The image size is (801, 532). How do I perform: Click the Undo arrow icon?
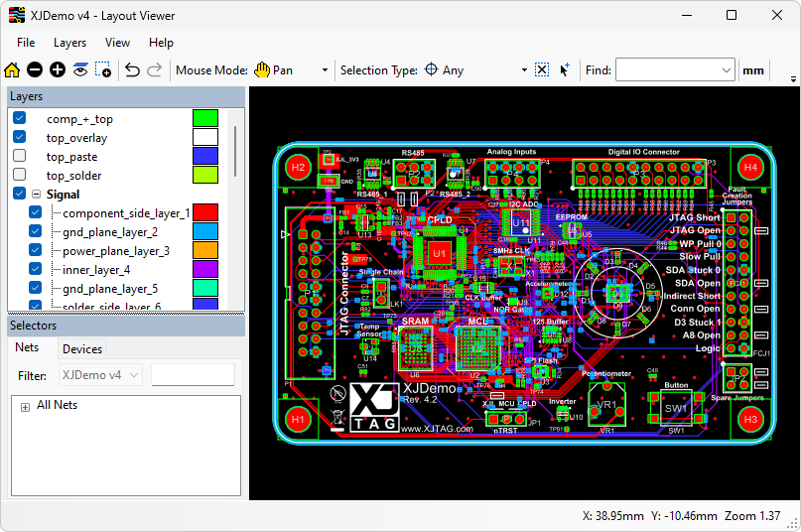pyautogui.click(x=132, y=70)
